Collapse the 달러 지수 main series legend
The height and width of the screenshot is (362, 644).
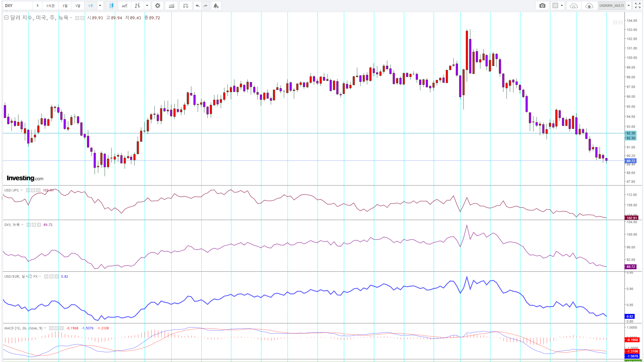tap(6, 18)
